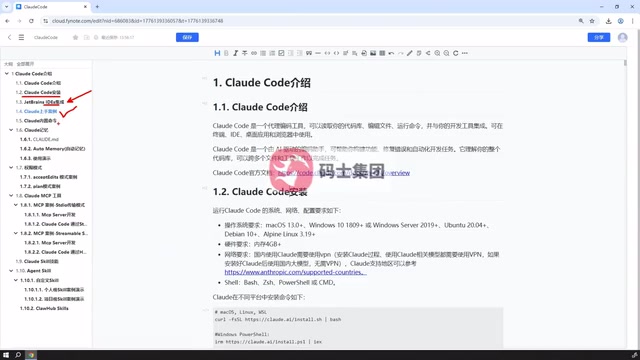Collapse '1.8.2. MCP 案例-Streamable' outline node

pos(16,233)
